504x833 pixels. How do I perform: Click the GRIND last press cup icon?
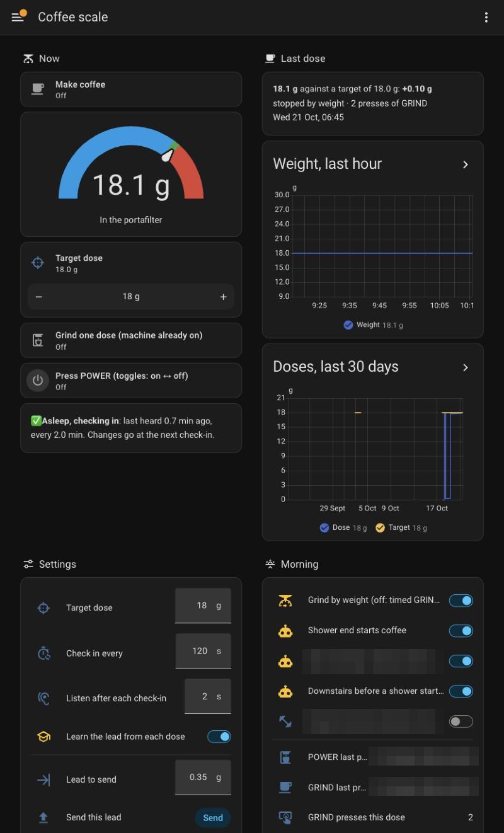tap(285, 787)
